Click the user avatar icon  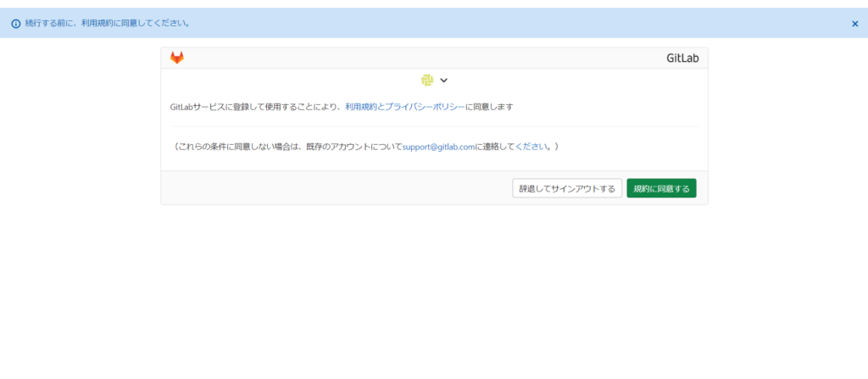click(x=427, y=81)
